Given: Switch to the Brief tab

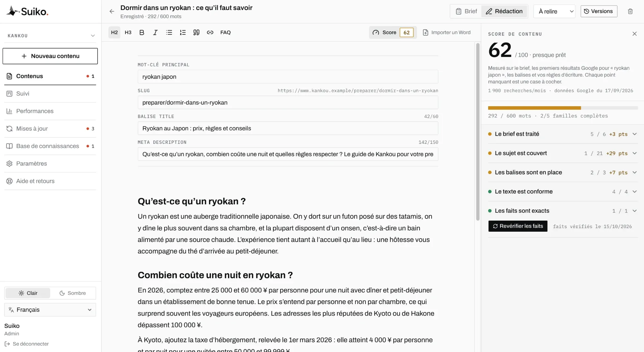Looking at the screenshot, I should [x=466, y=11].
